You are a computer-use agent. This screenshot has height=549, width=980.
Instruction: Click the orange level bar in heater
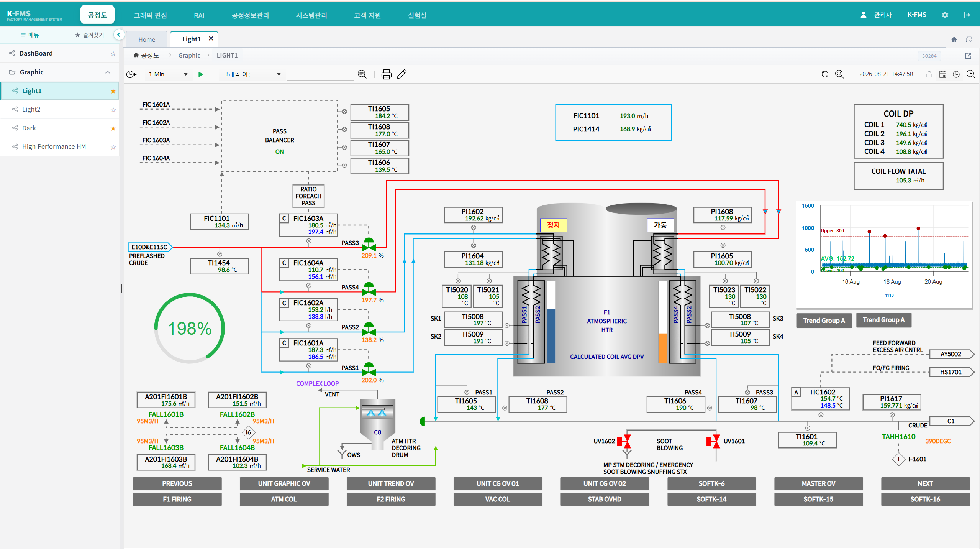pos(662,348)
